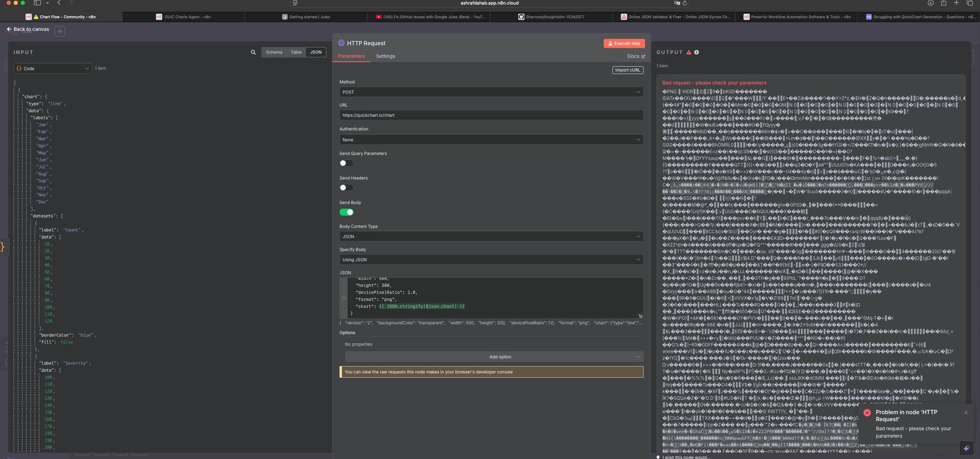Image resolution: width=980 pixels, height=459 pixels.
Task: Click the translate icon in address bar
Action: pyautogui.click(x=676, y=3)
